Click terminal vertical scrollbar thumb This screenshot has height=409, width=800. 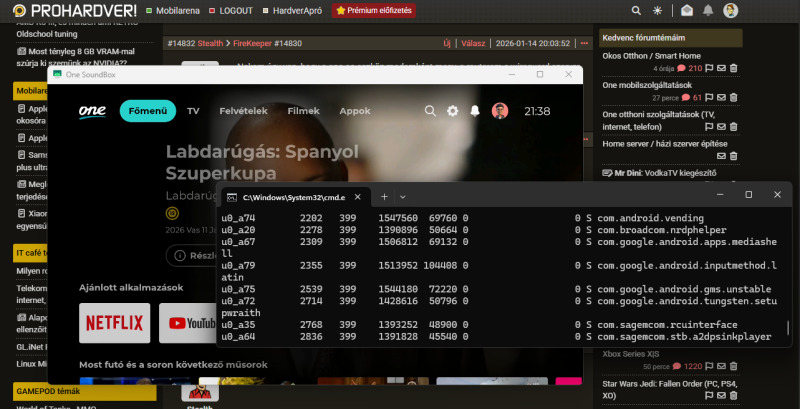coord(788,327)
